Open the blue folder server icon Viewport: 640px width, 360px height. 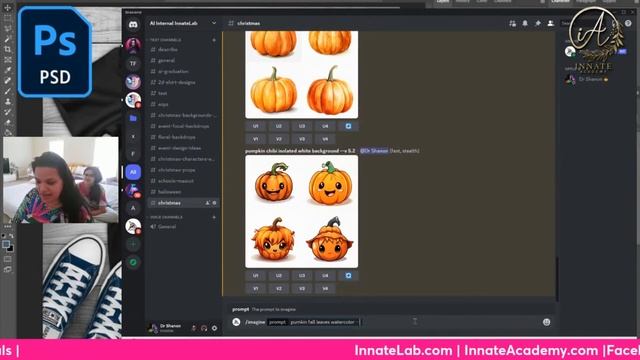tap(133, 118)
